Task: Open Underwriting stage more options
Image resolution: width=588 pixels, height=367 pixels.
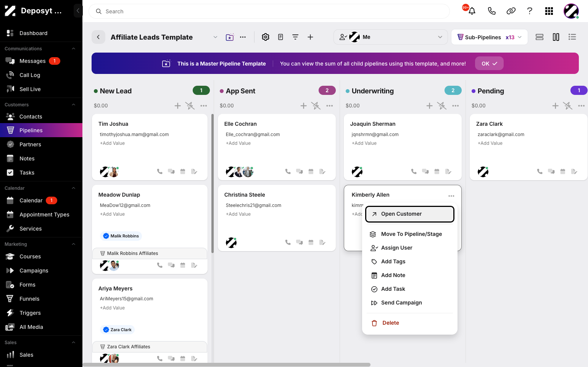Action: click(456, 106)
